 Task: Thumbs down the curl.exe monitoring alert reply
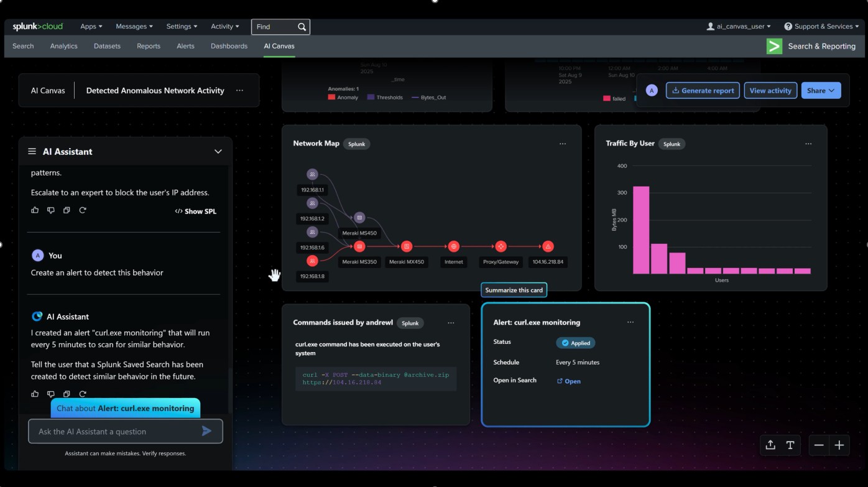point(51,394)
